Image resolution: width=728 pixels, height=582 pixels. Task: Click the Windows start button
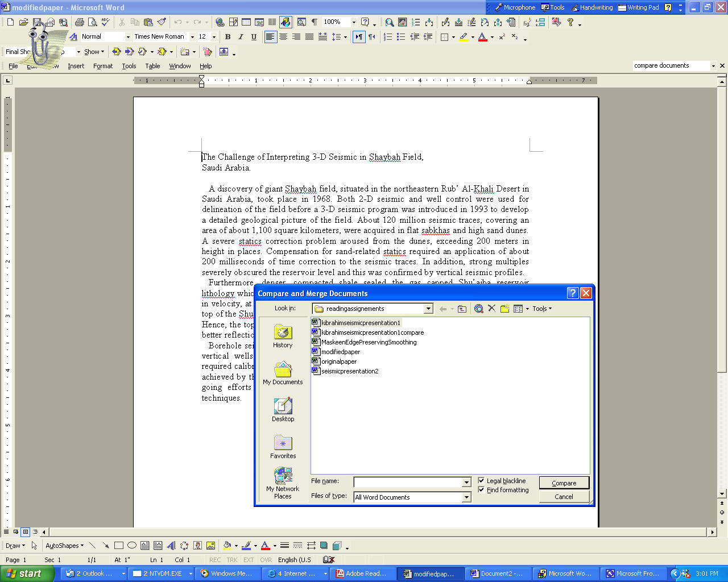click(27, 573)
